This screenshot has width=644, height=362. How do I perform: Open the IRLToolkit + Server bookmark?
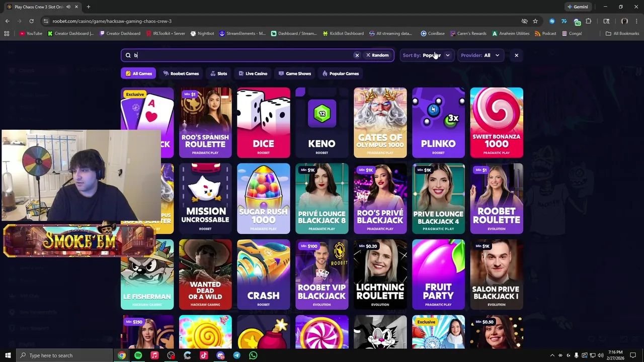(166, 34)
